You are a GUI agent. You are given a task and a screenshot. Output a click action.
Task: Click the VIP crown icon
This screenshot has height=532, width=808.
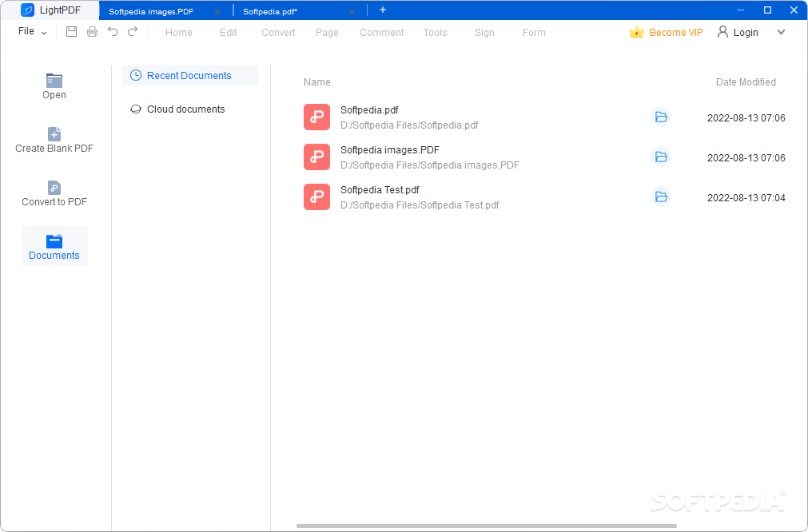[x=636, y=32]
